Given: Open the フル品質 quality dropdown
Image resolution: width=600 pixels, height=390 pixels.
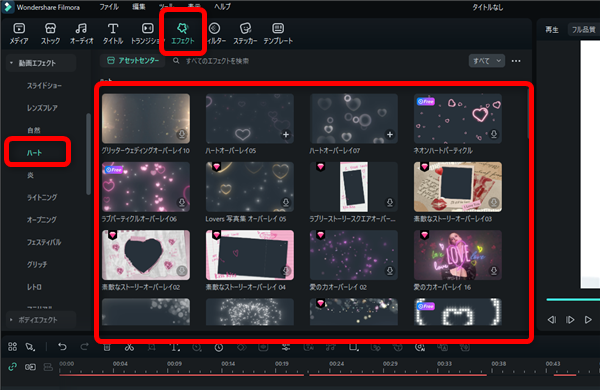Looking at the screenshot, I should 583,29.
